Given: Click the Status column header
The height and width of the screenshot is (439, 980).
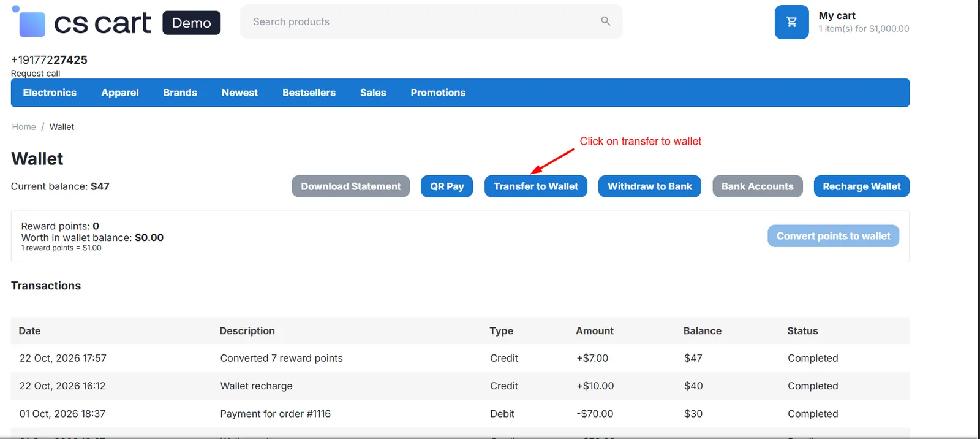Looking at the screenshot, I should click(x=802, y=331).
